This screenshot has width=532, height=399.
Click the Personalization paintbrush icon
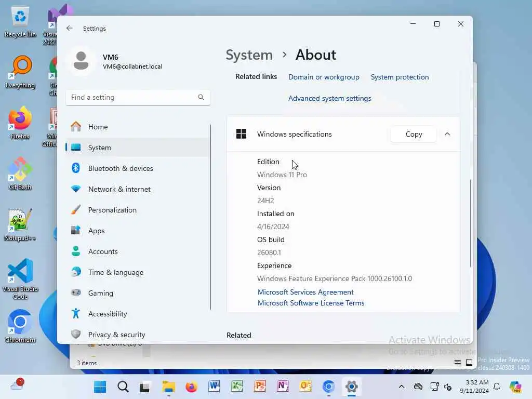click(x=76, y=210)
